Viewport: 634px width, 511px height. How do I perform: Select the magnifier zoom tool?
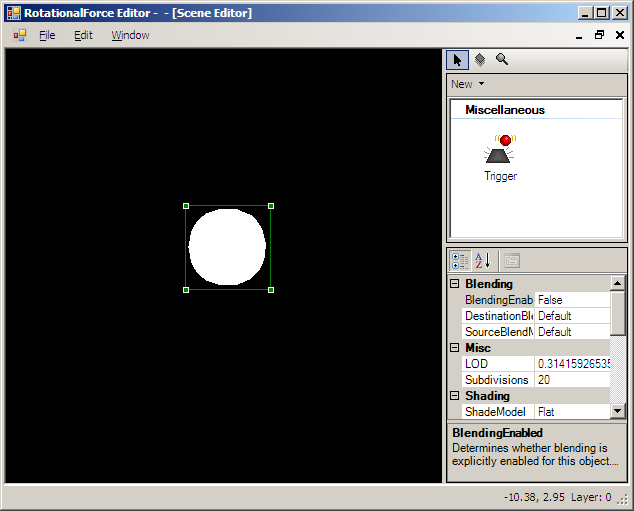click(502, 60)
